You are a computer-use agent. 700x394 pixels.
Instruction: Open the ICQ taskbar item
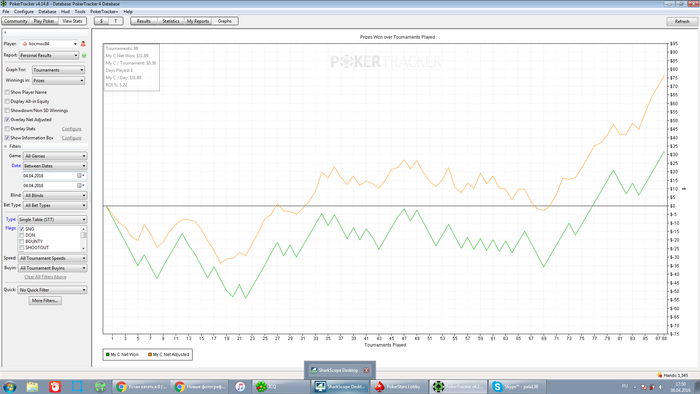pyautogui.click(x=280, y=386)
